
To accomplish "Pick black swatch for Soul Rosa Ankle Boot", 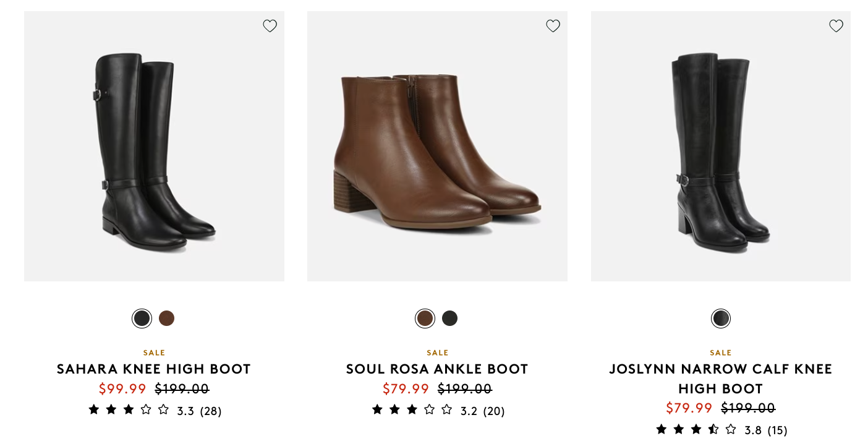I will click(449, 319).
